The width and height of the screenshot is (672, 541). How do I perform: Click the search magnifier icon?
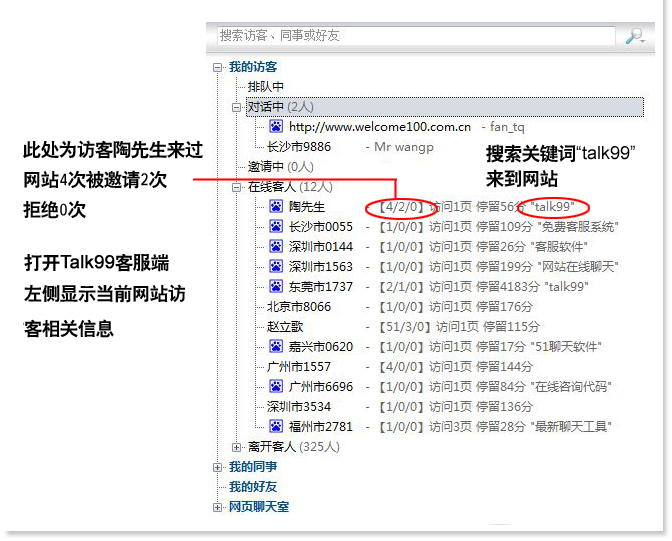tap(634, 36)
